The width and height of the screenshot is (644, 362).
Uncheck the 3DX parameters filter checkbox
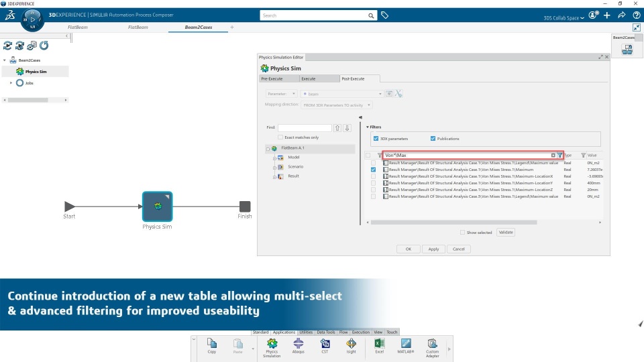point(376,138)
